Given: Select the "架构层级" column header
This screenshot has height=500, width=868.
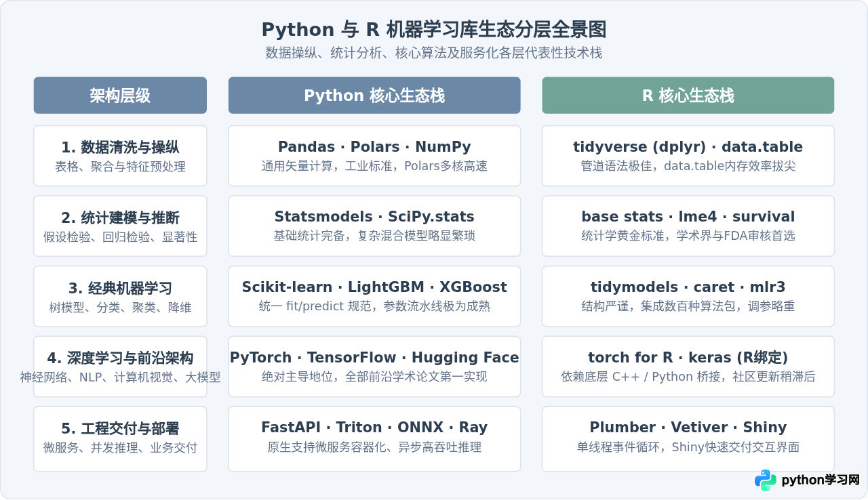Looking at the screenshot, I should 120,96.
